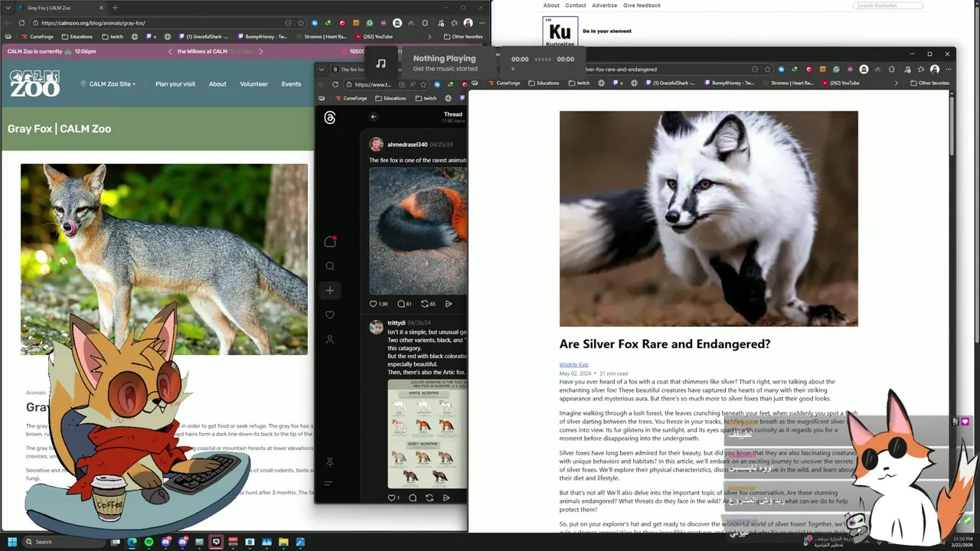Click the music note media icon
980x551 pixels.
tap(381, 63)
